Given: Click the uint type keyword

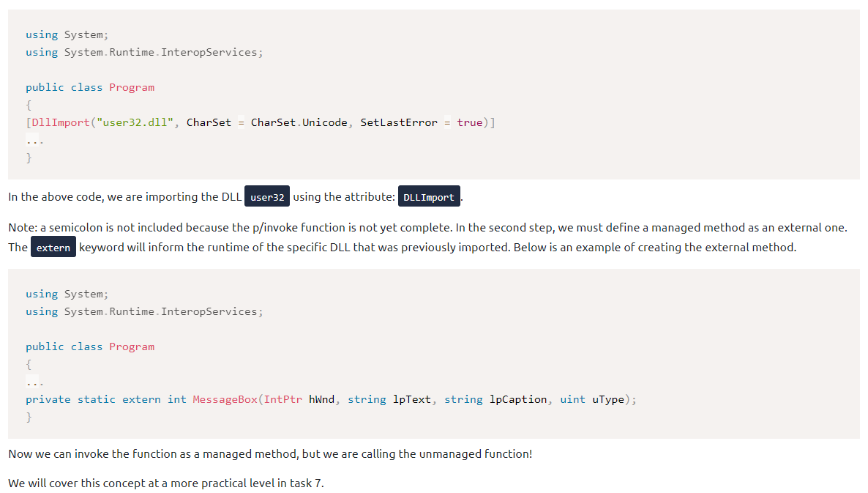Looking at the screenshot, I should click(572, 399).
